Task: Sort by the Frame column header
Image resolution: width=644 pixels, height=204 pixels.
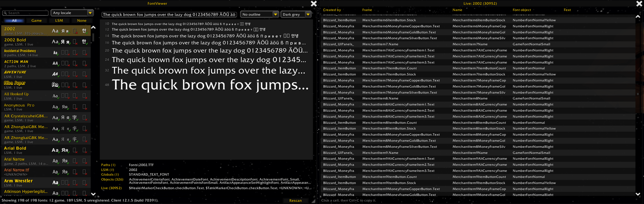Action: [367, 10]
